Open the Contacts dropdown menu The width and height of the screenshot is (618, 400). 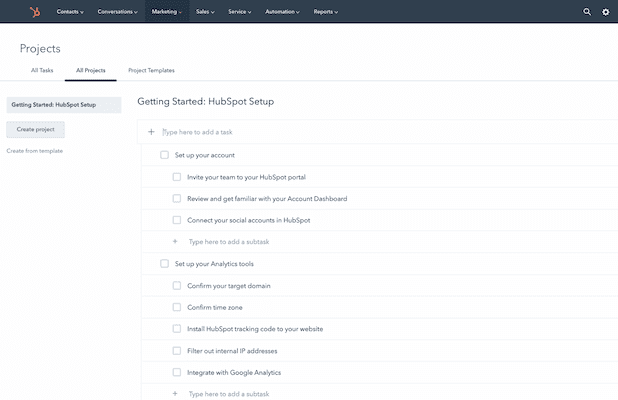70,12
